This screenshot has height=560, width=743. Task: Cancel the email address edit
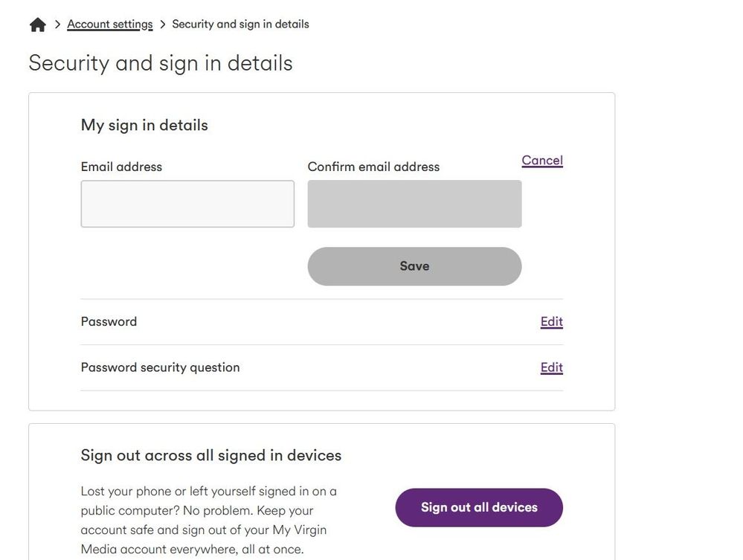pos(542,160)
